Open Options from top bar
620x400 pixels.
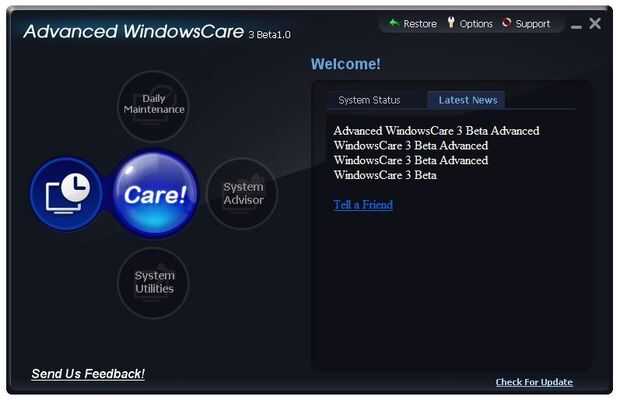(470, 24)
